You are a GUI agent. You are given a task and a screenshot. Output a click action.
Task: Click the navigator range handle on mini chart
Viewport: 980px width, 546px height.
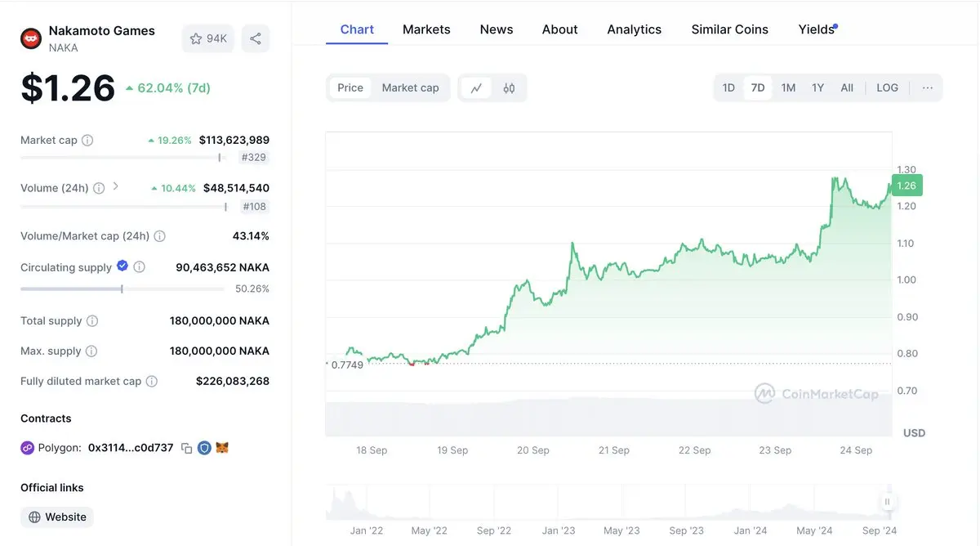pyautogui.click(x=887, y=502)
